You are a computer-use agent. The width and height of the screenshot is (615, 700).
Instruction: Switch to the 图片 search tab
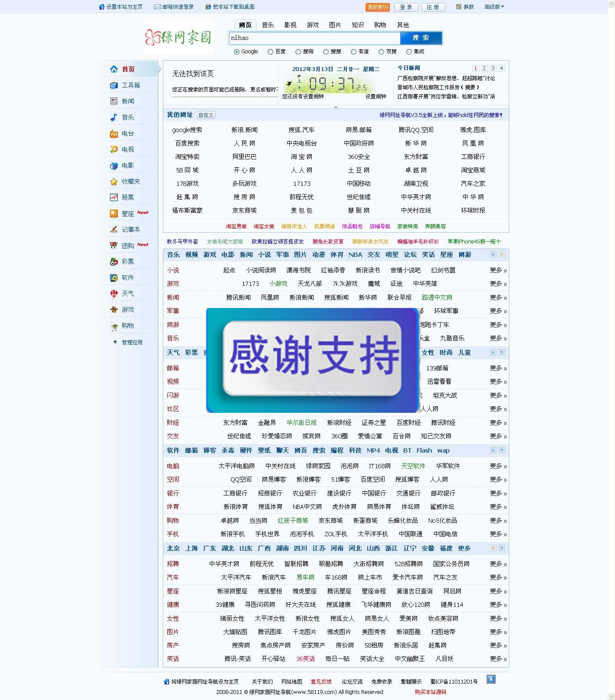[x=335, y=25]
